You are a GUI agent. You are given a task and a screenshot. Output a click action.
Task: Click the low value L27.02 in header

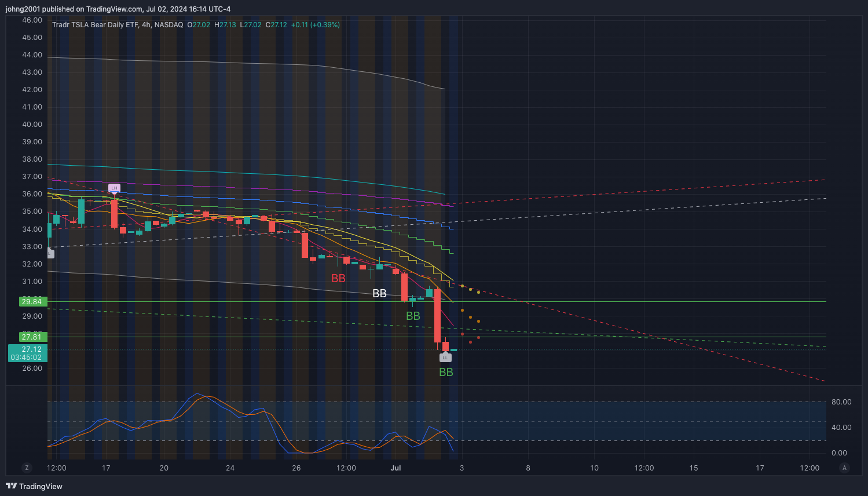pyautogui.click(x=251, y=25)
